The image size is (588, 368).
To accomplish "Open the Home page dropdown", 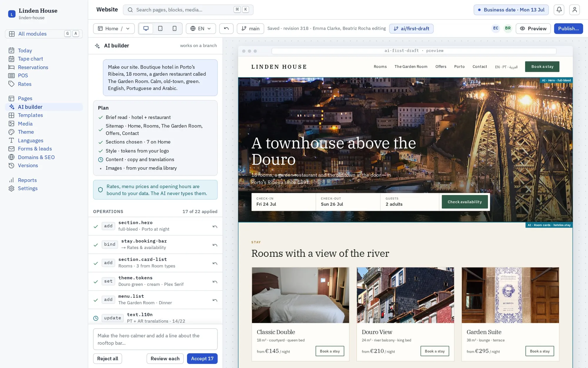I will click(114, 29).
